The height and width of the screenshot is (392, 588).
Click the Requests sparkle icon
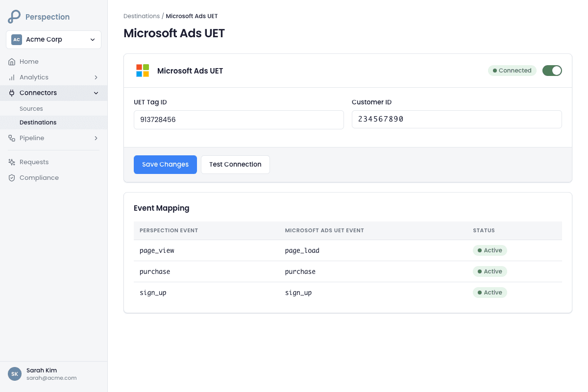tap(12, 162)
